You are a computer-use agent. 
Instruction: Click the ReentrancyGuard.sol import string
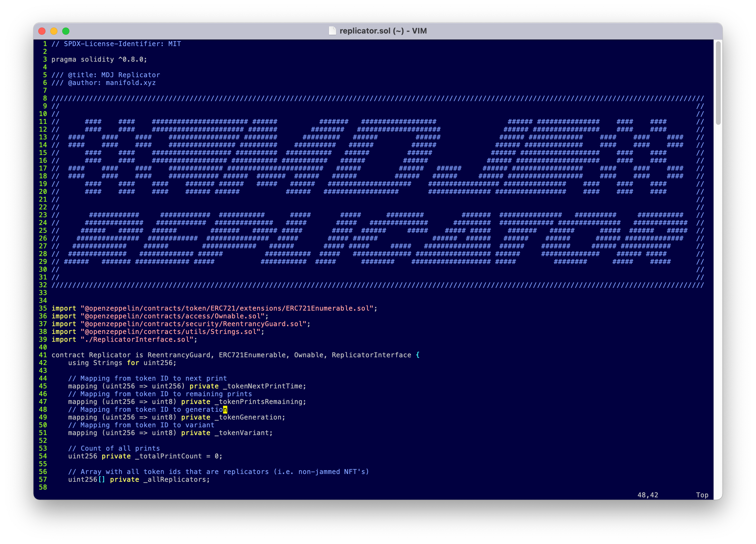[x=195, y=324]
